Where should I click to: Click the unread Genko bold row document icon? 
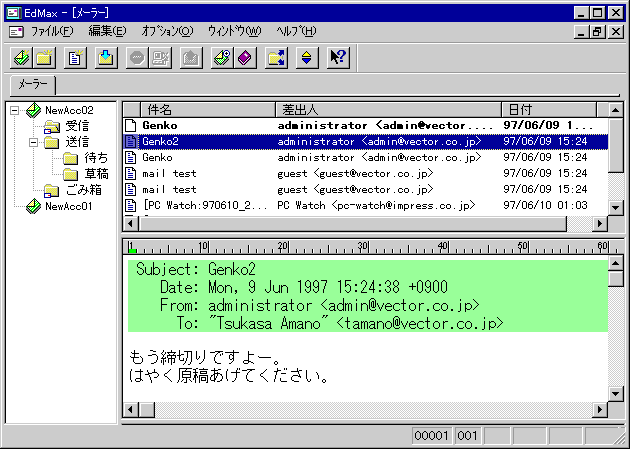(131, 125)
